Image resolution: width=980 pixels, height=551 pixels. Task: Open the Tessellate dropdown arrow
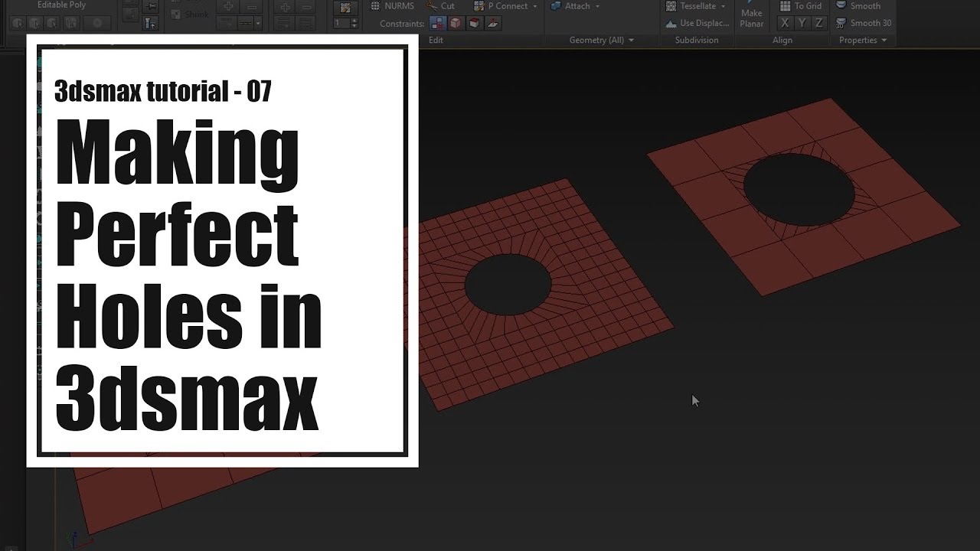724,6
